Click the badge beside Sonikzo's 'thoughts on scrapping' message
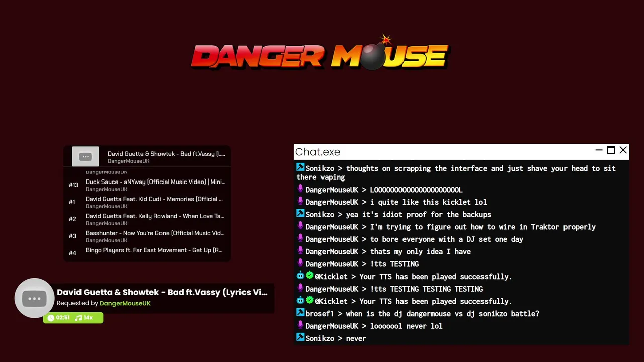The width and height of the screenshot is (644, 362). point(300,168)
